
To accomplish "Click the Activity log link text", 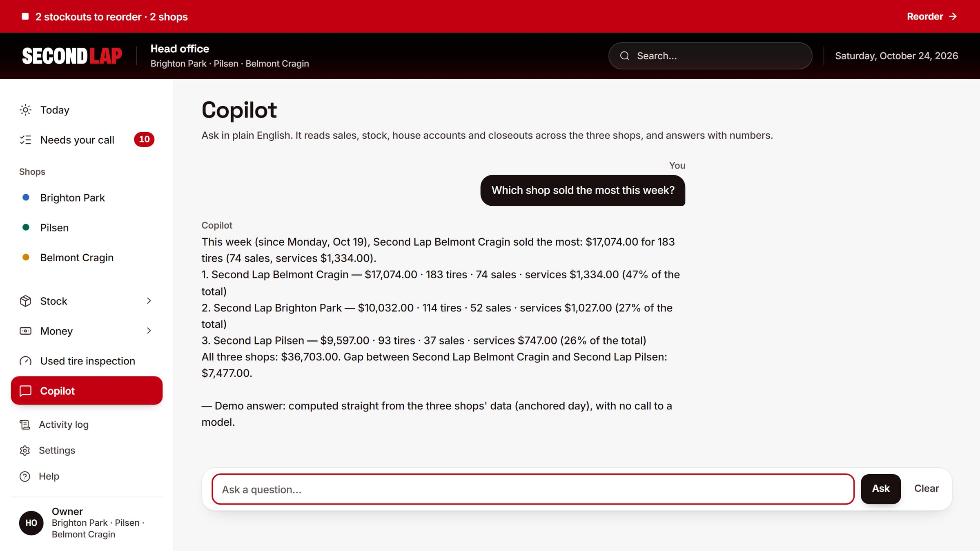I will pyautogui.click(x=64, y=425).
